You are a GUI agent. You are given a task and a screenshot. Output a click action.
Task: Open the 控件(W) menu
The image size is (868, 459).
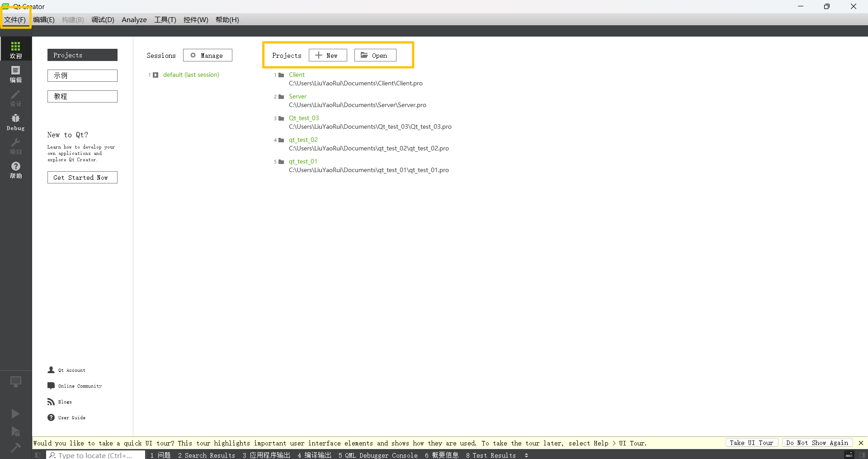196,19
